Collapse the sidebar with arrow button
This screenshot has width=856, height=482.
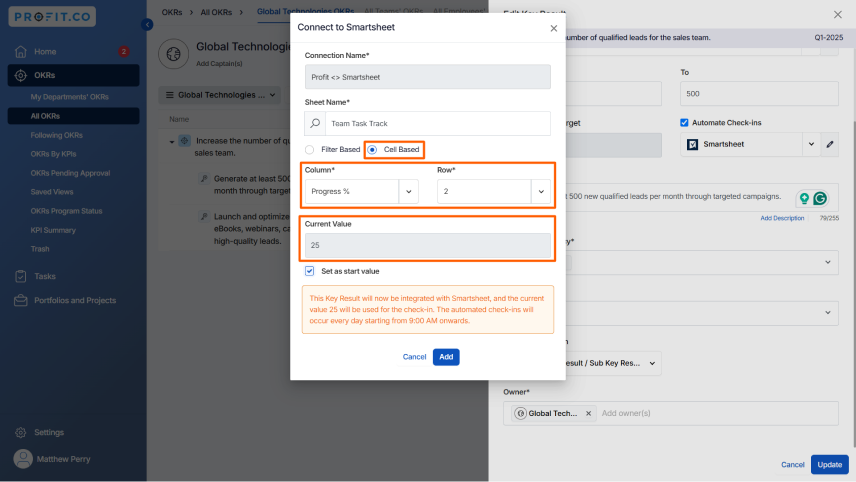(147, 25)
